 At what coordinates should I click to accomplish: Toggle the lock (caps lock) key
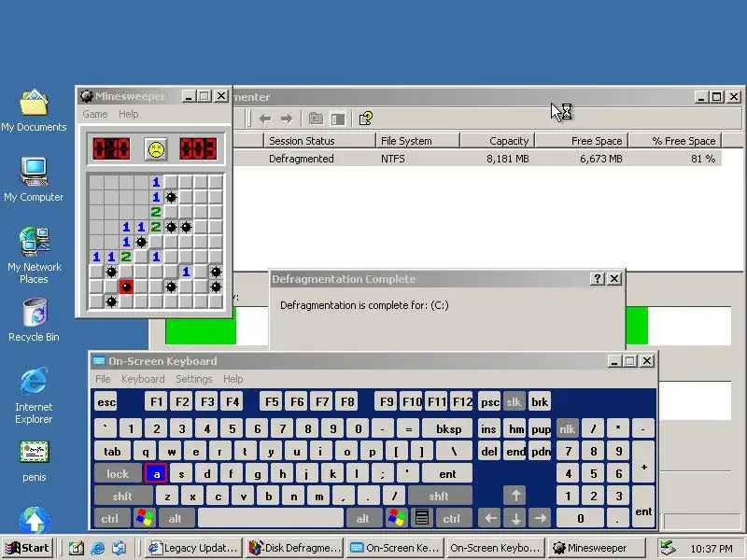[118, 474]
